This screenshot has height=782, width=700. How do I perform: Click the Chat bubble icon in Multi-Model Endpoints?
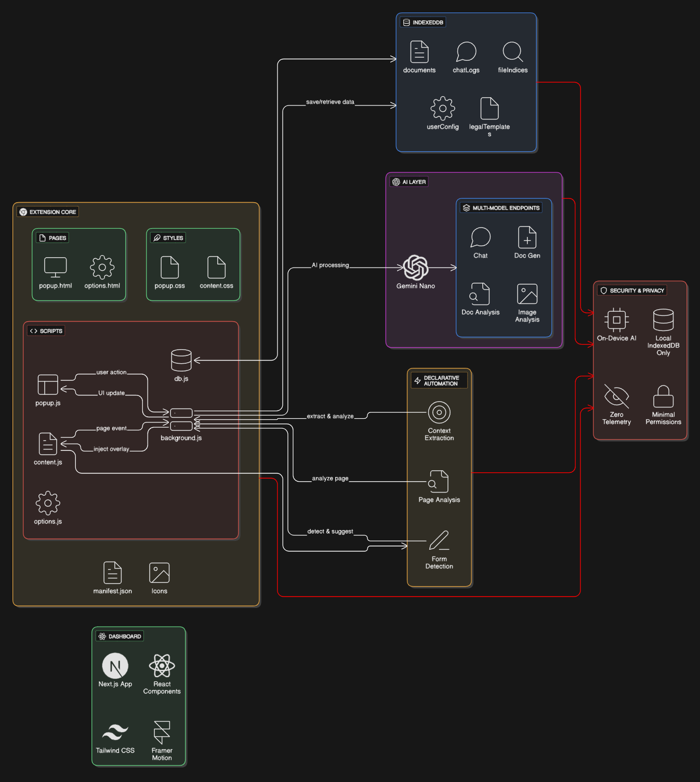(x=481, y=237)
